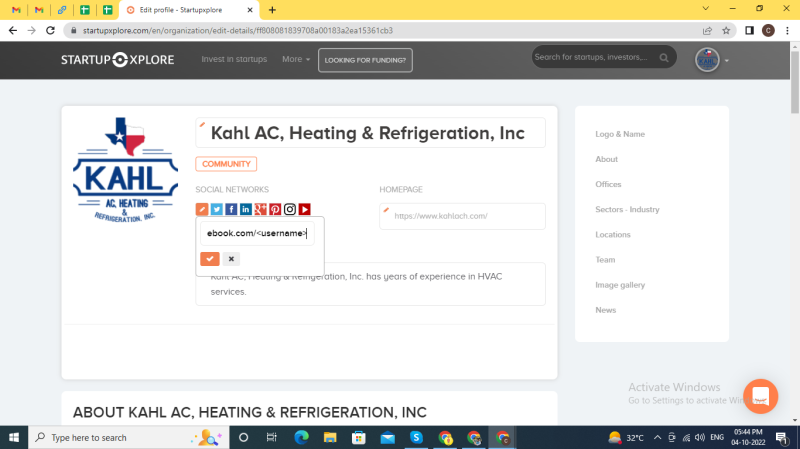Screen dimensions: 800x449
Task: Click the COMMUNITY badge
Action: 226,164
